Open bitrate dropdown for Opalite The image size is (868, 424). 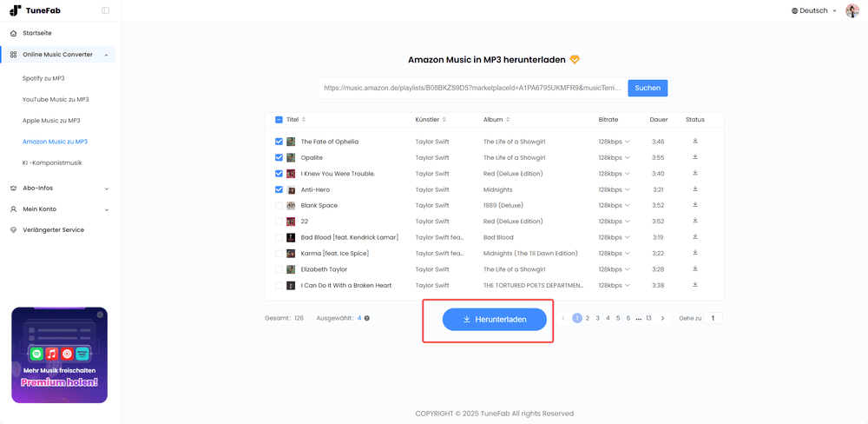click(615, 157)
